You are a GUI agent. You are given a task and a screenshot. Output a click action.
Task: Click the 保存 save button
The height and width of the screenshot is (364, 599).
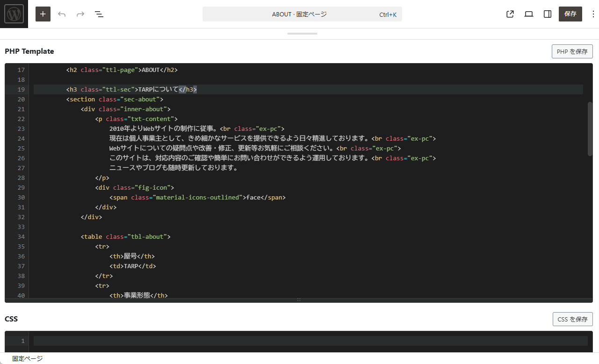pyautogui.click(x=570, y=14)
